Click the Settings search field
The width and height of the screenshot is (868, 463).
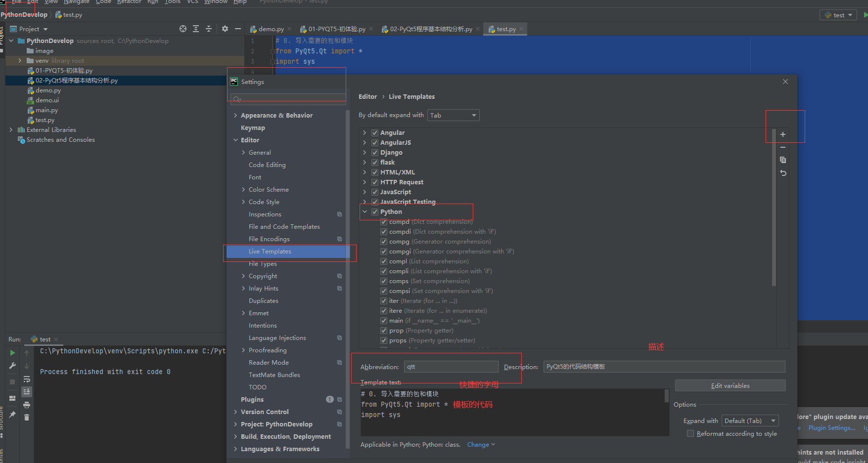point(288,98)
